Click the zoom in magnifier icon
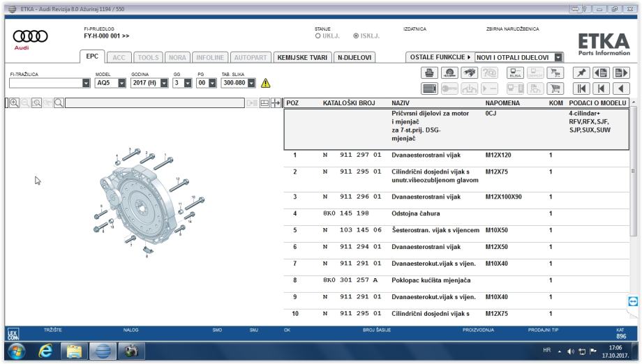 point(14,103)
